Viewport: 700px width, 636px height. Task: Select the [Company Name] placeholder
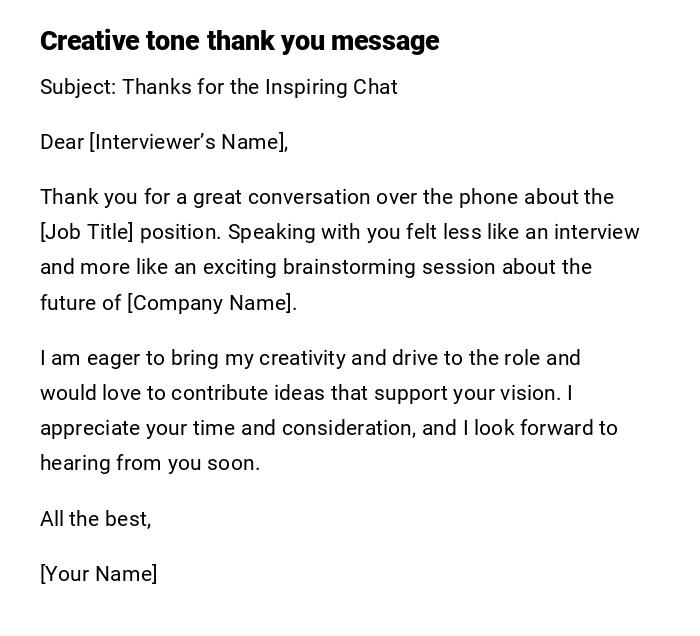211,303
